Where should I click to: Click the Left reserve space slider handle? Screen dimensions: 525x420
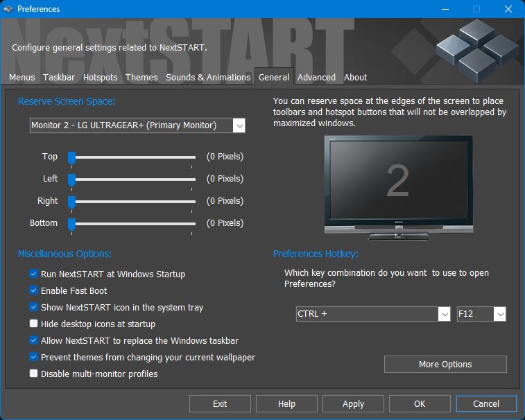pos(71,180)
